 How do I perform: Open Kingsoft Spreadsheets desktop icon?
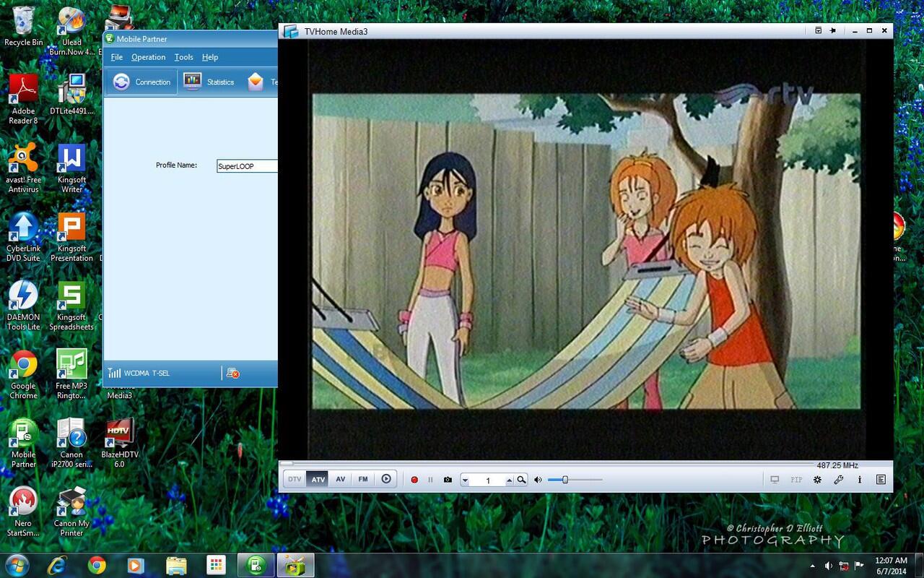pyautogui.click(x=71, y=305)
